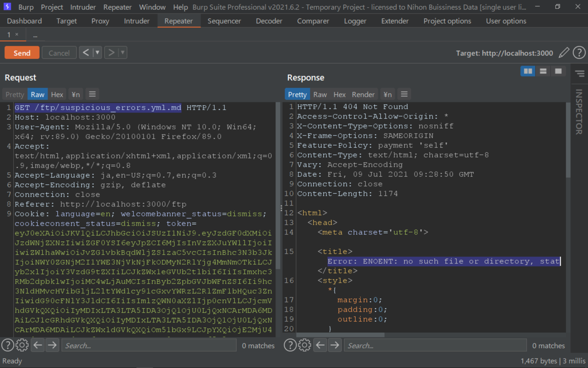Open request search settings gear
This screenshot has height=368, width=588.
(x=22, y=345)
